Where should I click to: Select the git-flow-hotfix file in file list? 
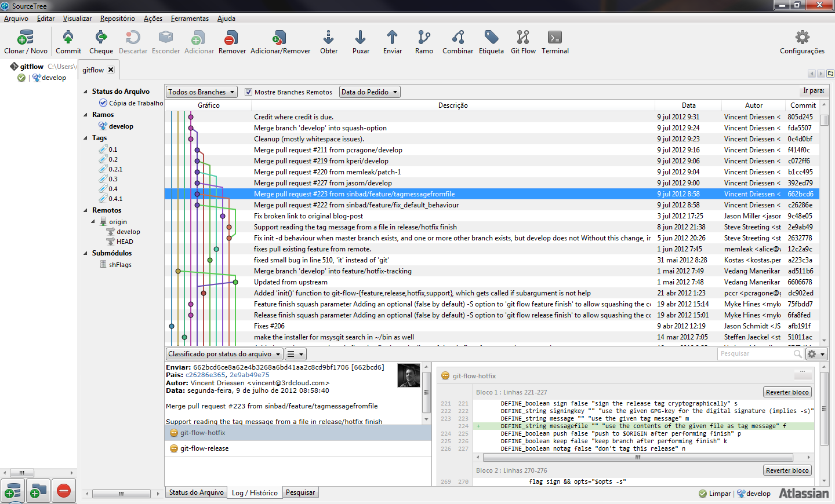pyautogui.click(x=298, y=433)
